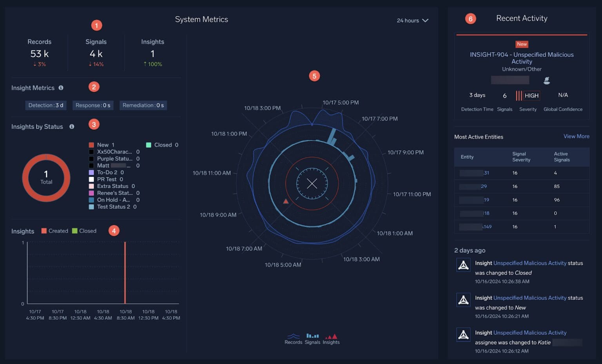Select the Remediation: 0s metric chip
This screenshot has width=602, height=364.
pos(143,105)
